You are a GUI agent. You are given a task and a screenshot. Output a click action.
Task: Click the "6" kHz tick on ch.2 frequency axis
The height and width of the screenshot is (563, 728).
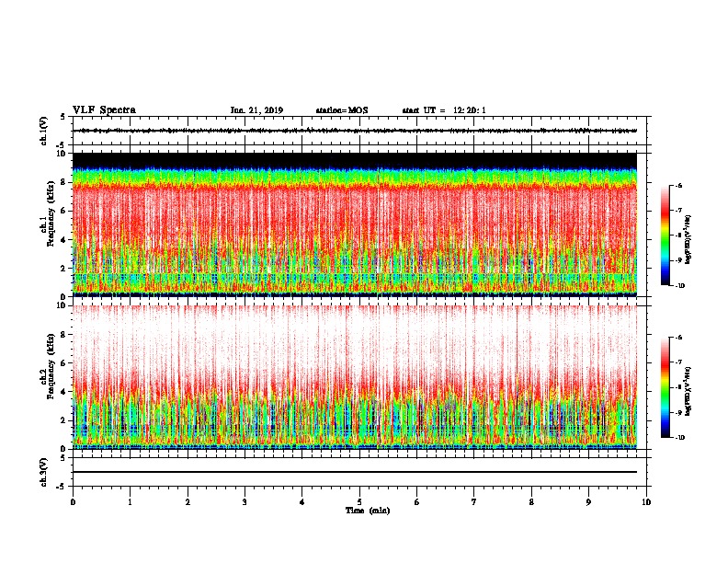63,363
